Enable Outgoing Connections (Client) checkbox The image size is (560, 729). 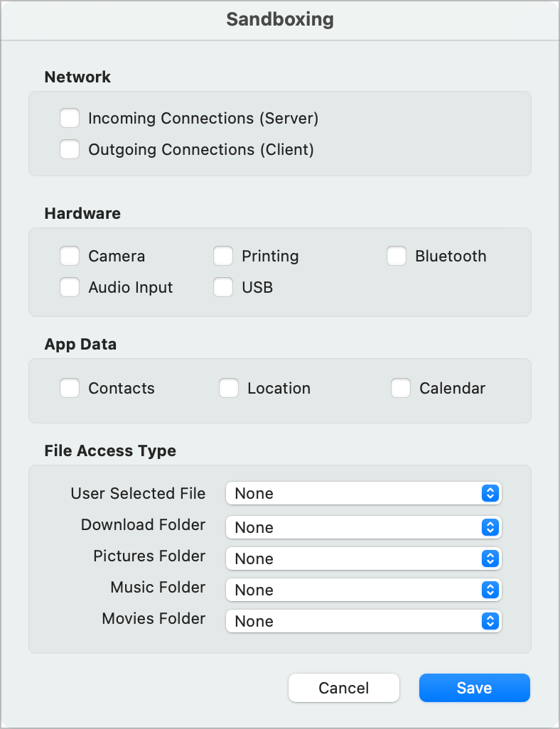pyautogui.click(x=70, y=149)
